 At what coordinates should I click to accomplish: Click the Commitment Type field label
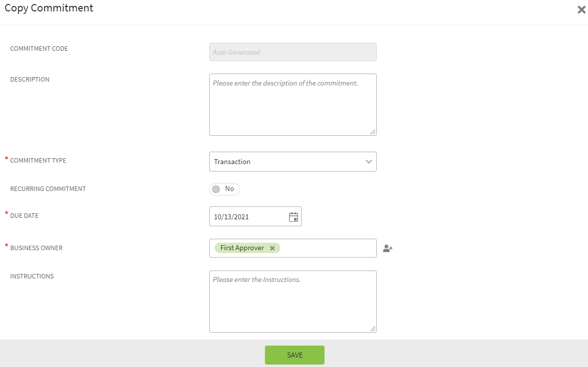click(x=38, y=161)
